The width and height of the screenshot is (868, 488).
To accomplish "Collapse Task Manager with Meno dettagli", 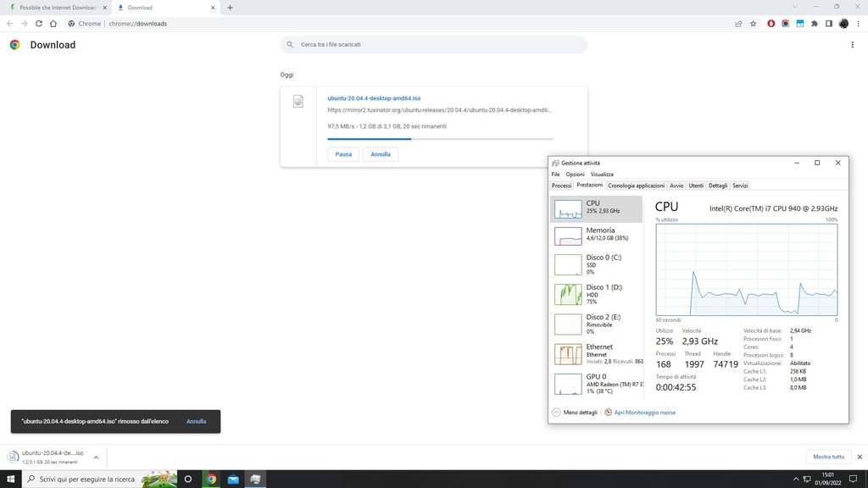I will tap(576, 413).
